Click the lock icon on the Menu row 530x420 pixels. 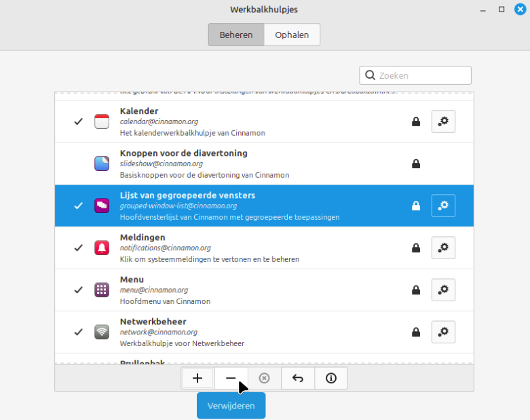[x=416, y=290]
